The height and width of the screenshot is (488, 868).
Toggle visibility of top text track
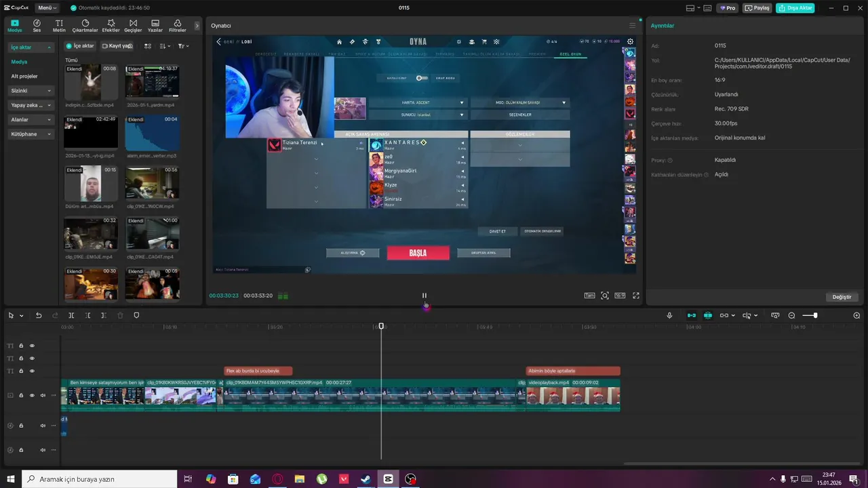(x=32, y=346)
